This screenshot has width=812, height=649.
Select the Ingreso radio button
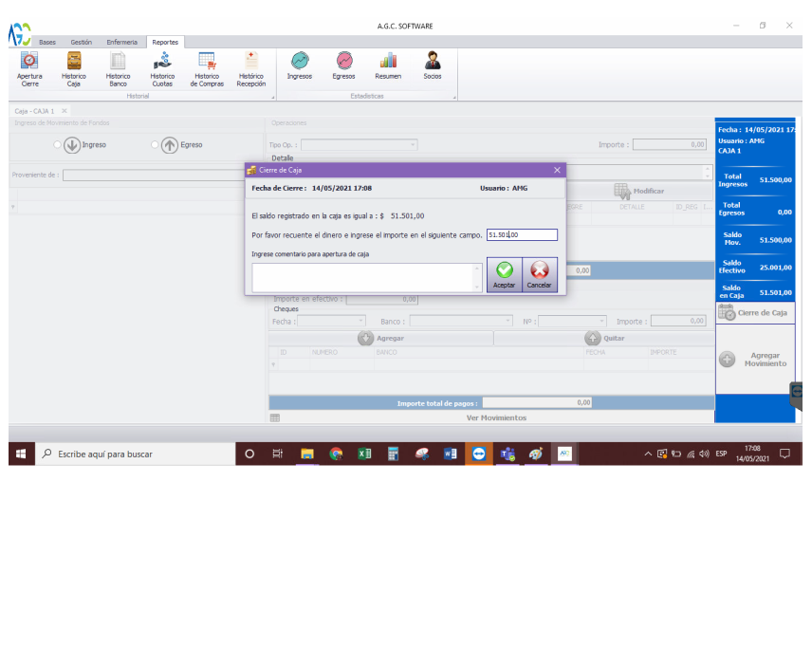(57, 144)
